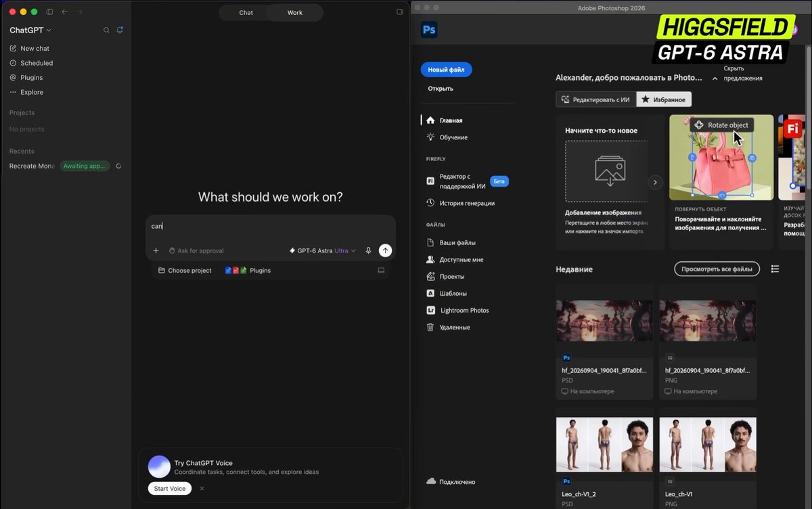
Task: Collapse suggestions with Скрыть предложения chevron
Action: pos(715,79)
